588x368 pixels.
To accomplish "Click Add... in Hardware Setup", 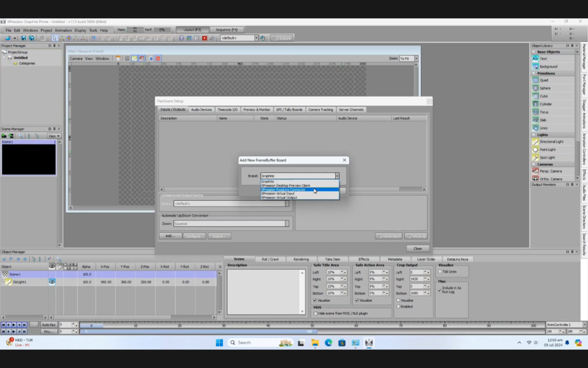I will [170, 236].
